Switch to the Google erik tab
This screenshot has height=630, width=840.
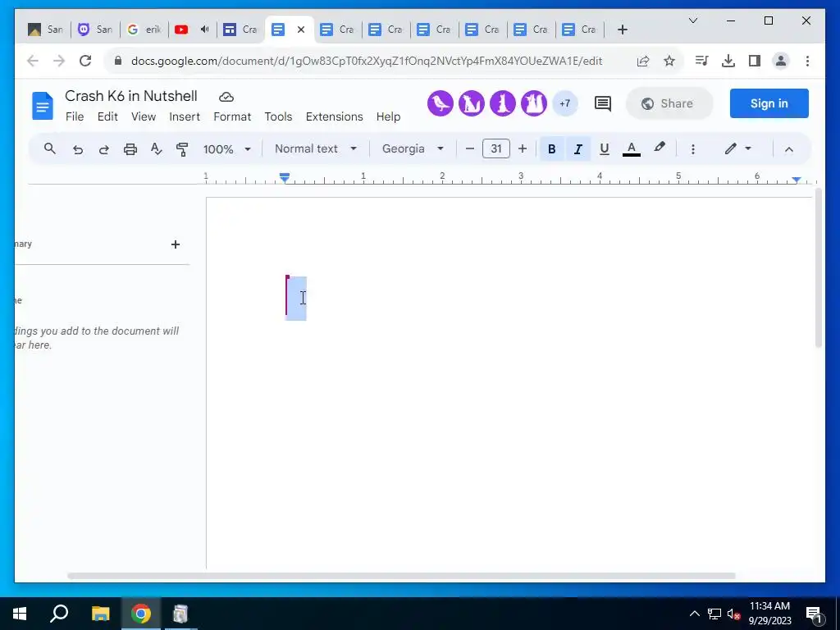coord(144,30)
